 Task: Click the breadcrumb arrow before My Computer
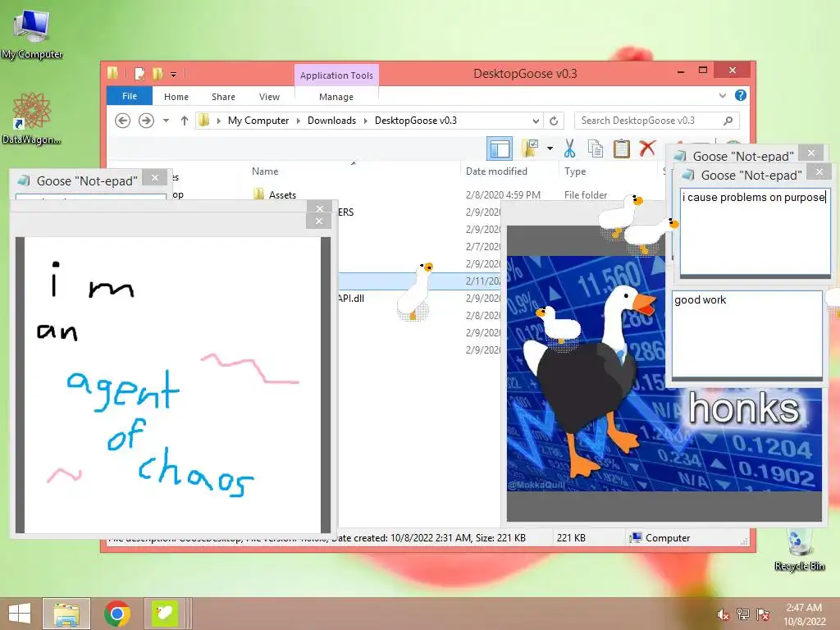[x=218, y=121]
